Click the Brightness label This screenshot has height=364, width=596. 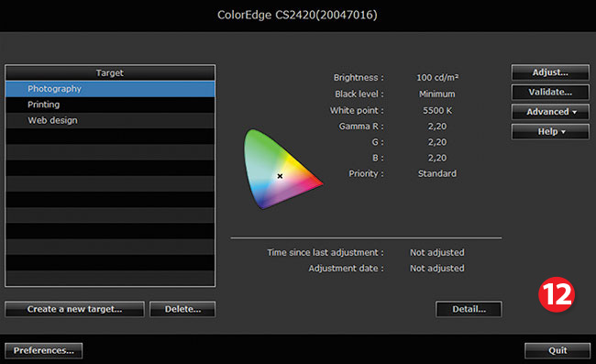359,78
